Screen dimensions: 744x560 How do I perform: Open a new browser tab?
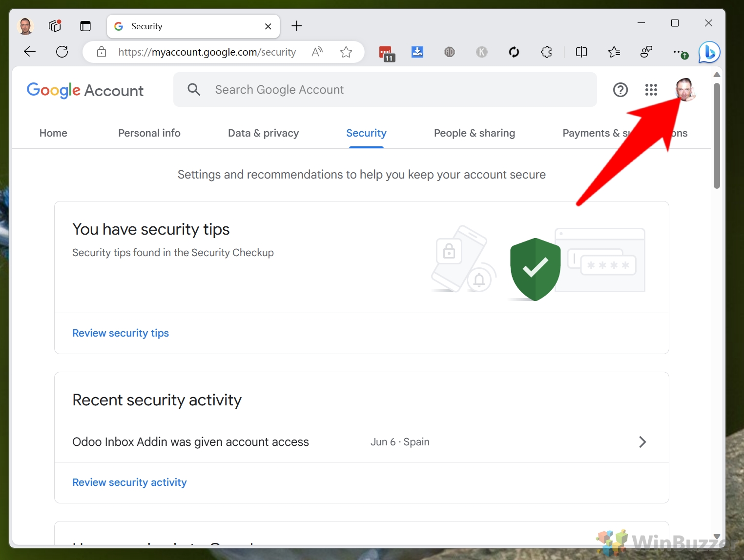(x=297, y=26)
